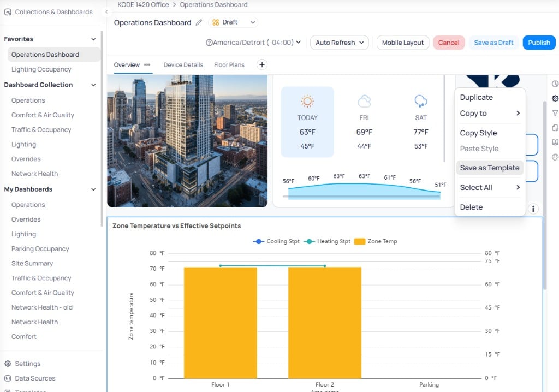
Task: Click the city skyline building image
Action: [187, 141]
